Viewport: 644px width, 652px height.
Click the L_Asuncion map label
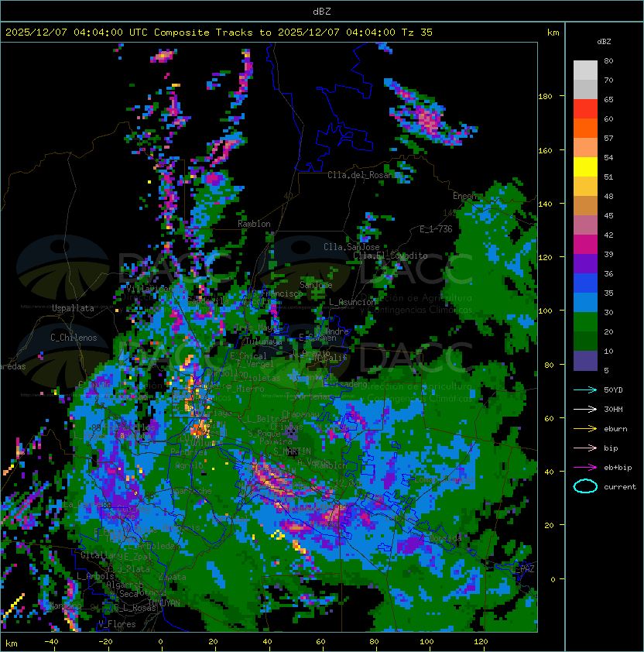tap(352, 302)
